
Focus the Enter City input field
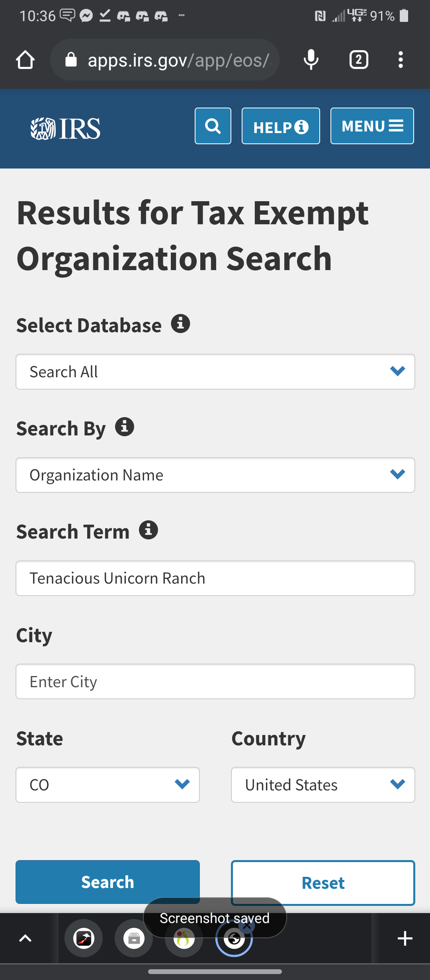(215, 681)
